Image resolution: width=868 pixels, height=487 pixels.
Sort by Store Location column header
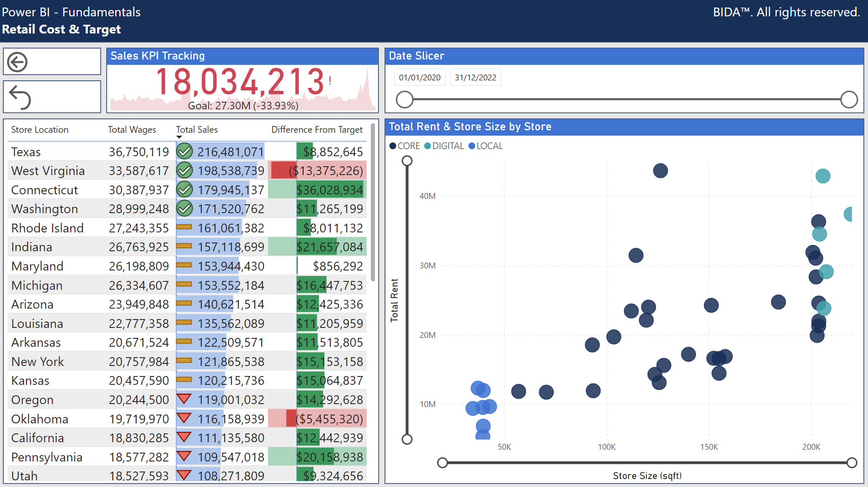40,130
